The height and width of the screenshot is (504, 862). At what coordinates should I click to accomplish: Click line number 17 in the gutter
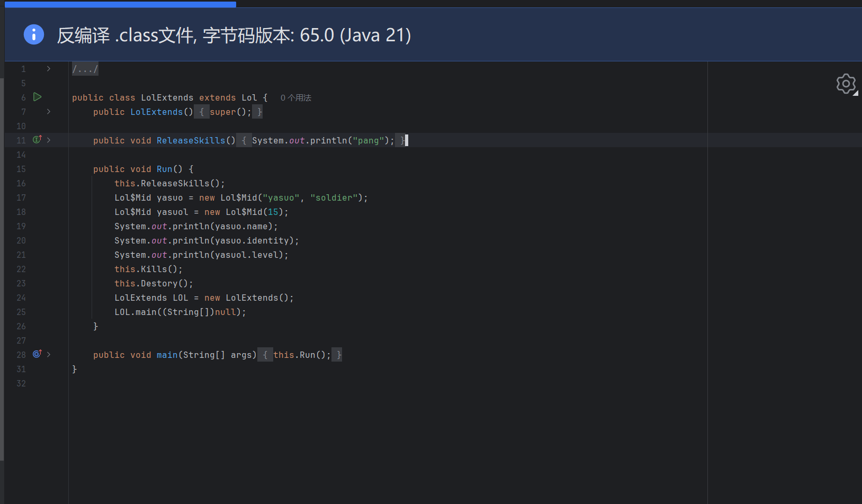[21, 198]
